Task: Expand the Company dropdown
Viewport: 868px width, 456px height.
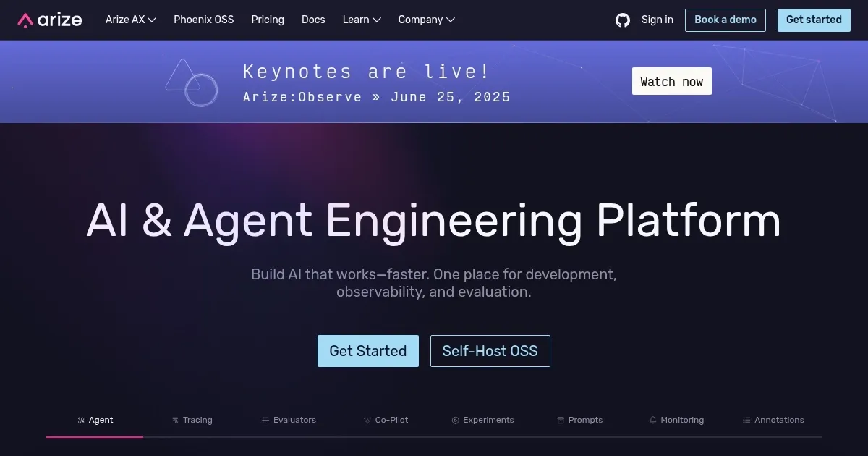Action: (426, 20)
